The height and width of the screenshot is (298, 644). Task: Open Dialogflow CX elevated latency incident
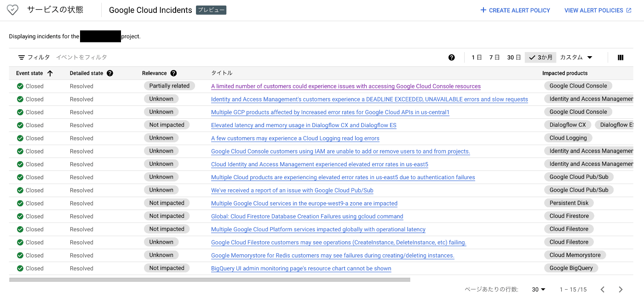[x=304, y=125]
